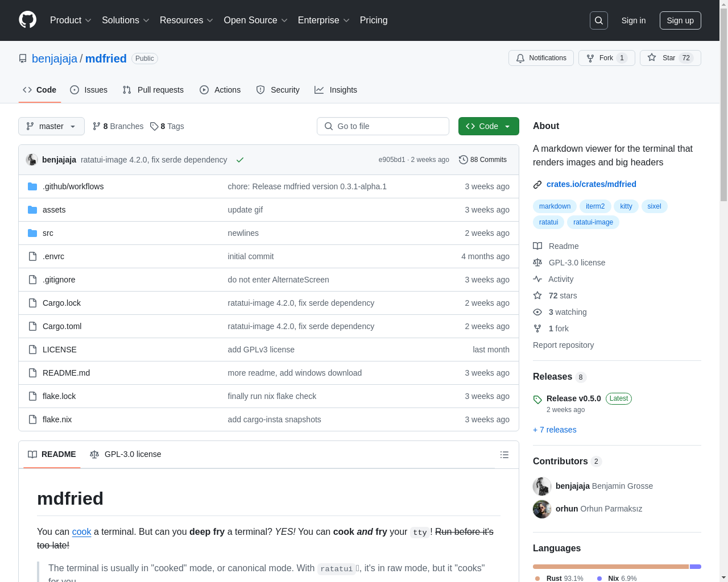Image resolution: width=728 pixels, height=582 pixels.
Task: Star the repository
Action: point(670,58)
